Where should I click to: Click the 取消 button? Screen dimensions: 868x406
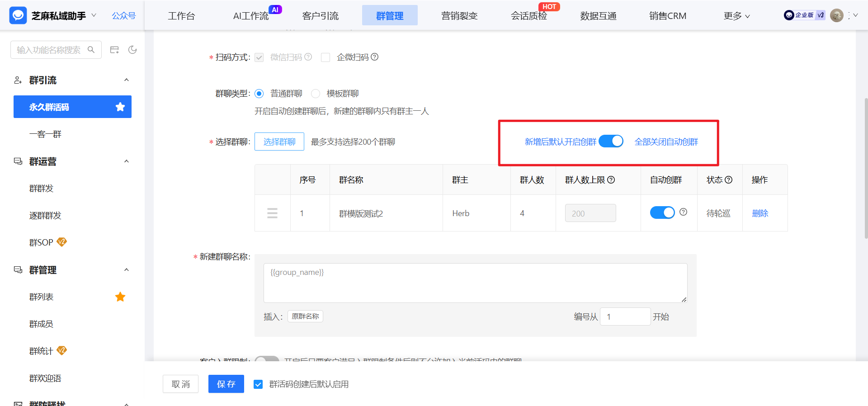click(x=181, y=384)
